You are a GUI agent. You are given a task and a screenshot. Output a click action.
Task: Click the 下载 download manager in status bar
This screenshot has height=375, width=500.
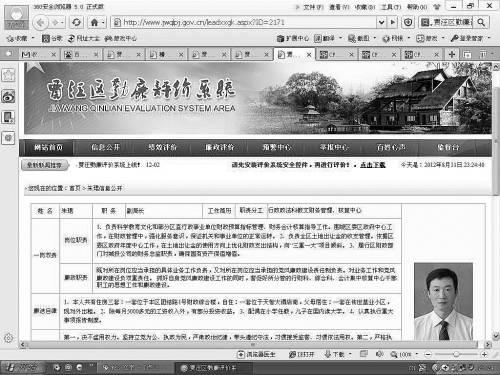pos(335,355)
